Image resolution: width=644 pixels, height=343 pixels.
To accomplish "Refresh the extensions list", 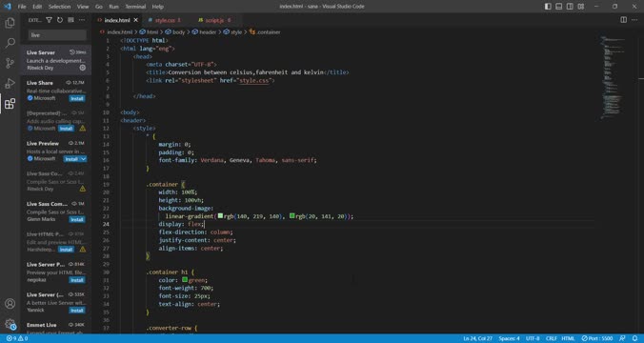I will [60, 20].
